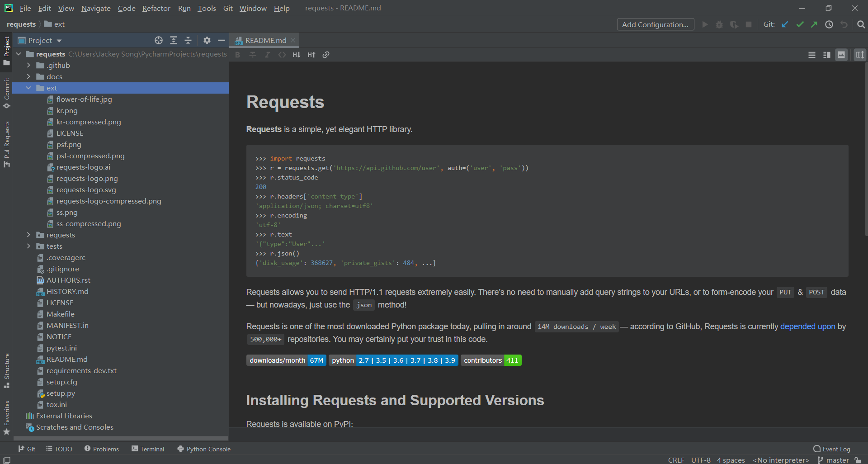Expand all in Project panel

[x=174, y=40]
